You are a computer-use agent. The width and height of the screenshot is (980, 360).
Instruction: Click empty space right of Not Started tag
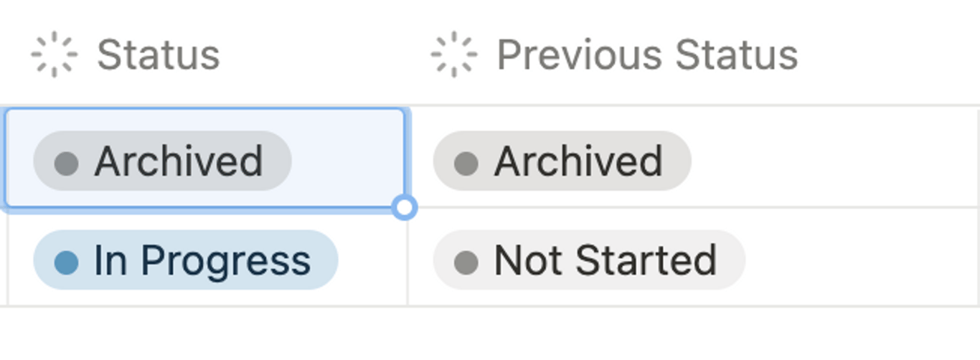tap(861, 260)
